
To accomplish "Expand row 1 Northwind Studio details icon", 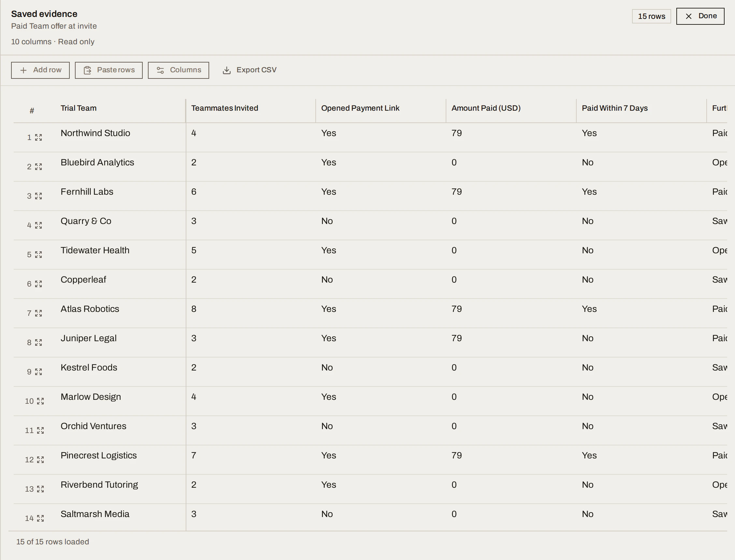I will tap(38, 137).
